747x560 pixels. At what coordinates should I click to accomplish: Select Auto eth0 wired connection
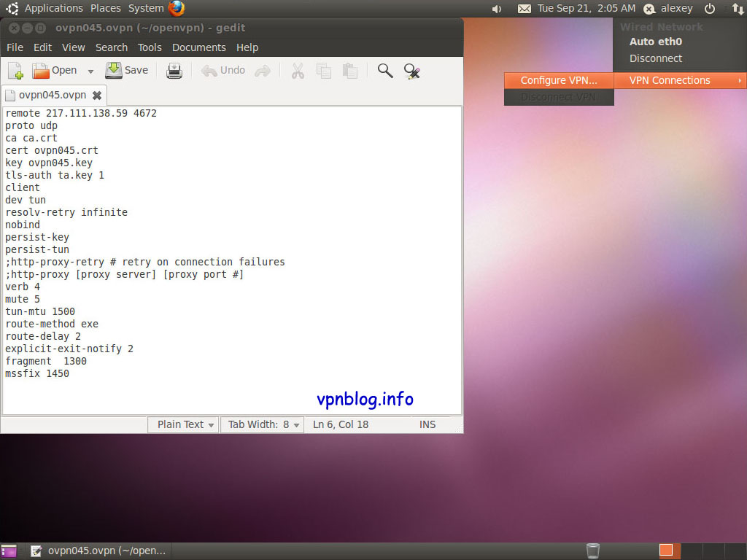656,42
